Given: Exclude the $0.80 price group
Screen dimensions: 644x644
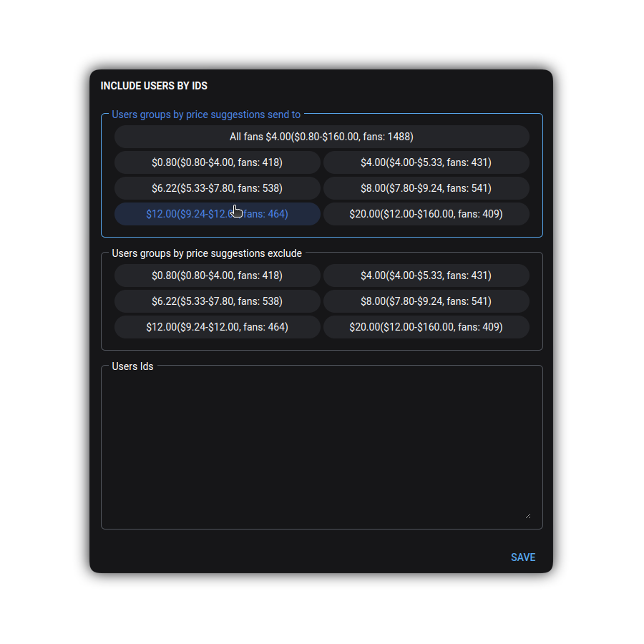Looking at the screenshot, I should pos(217,275).
